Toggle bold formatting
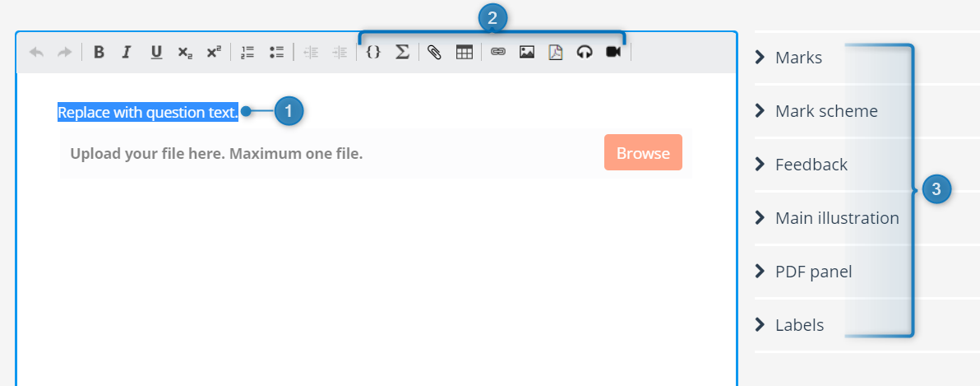The width and height of the screenshot is (980, 386). point(99,53)
